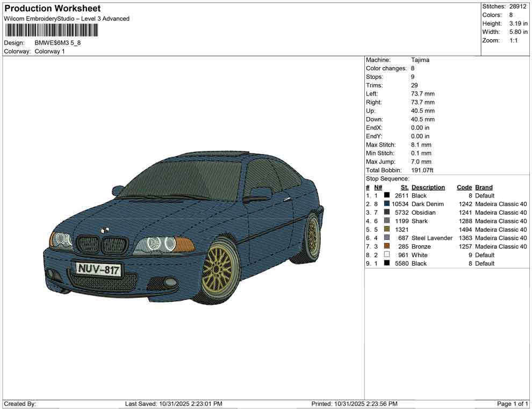Click the Colorway 1 label
Viewport: 532px width, 409px height.
[x=50, y=52]
